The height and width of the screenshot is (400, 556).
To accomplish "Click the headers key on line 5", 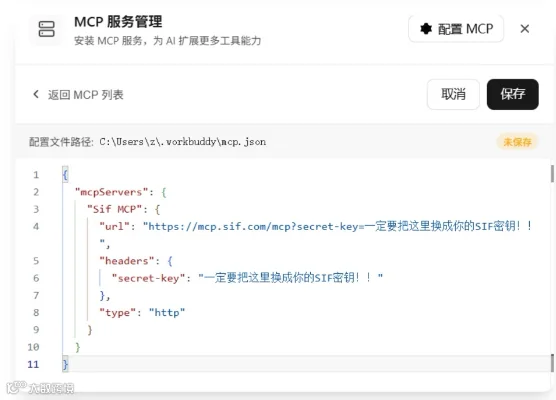I will pyautogui.click(x=127, y=261).
